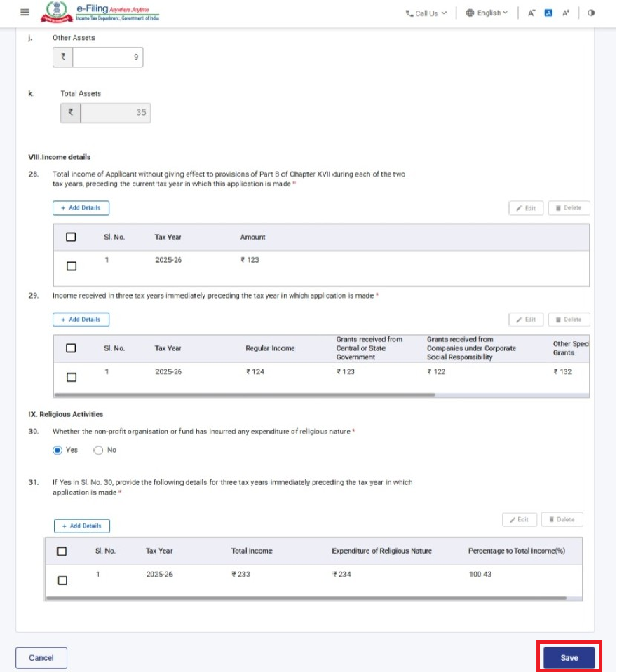
Task: Toggle high contrast mode icon
Action: [x=591, y=13]
